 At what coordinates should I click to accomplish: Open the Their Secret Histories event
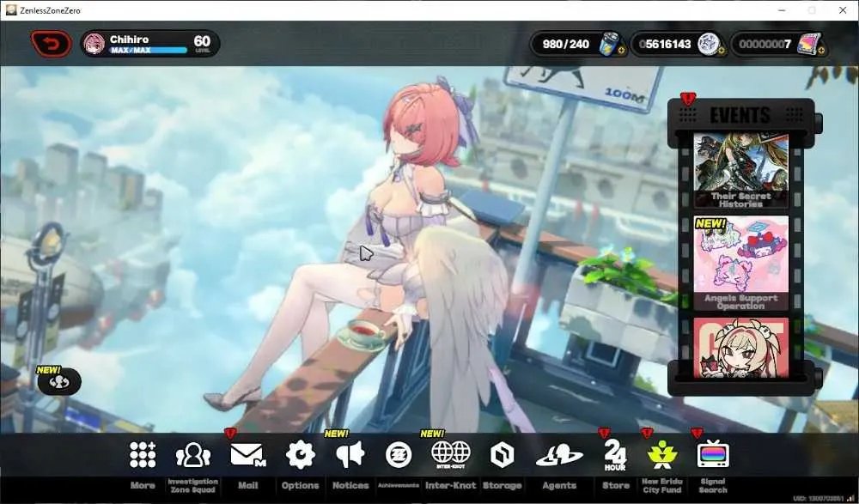[740, 170]
